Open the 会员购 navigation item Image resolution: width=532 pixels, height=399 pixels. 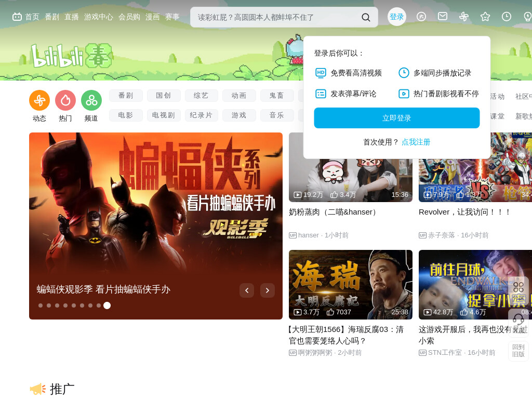click(129, 17)
